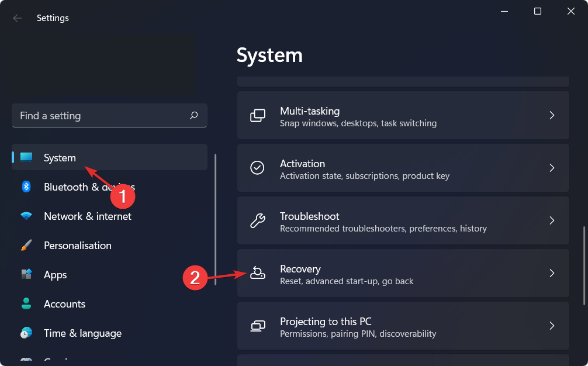Screen dimensions: 588x366
Task: Click the Activation checkmark icon
Action: (257, 168)
